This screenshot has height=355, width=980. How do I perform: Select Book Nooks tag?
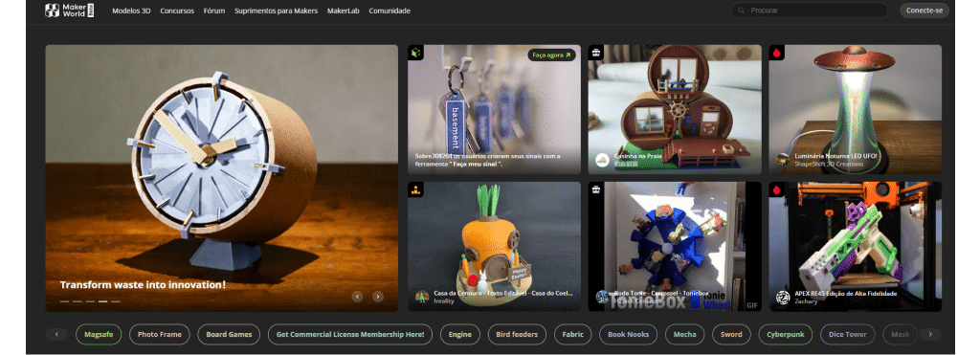tap(628, 334)
